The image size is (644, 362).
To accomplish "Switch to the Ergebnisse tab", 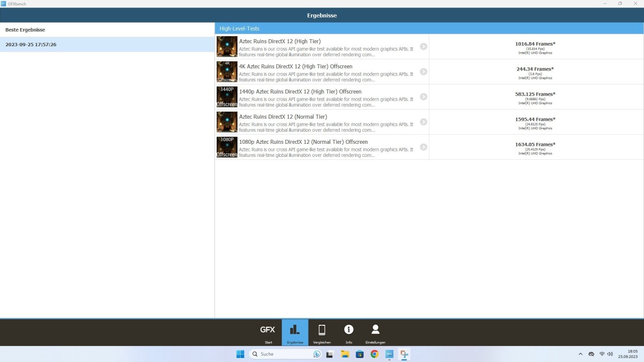I will (x=295, y=332).
